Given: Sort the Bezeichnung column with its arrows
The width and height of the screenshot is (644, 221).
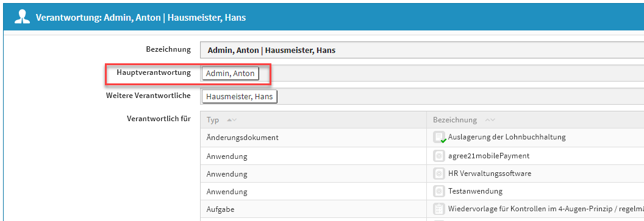Looking at the screenshot, I should [490, 120].
